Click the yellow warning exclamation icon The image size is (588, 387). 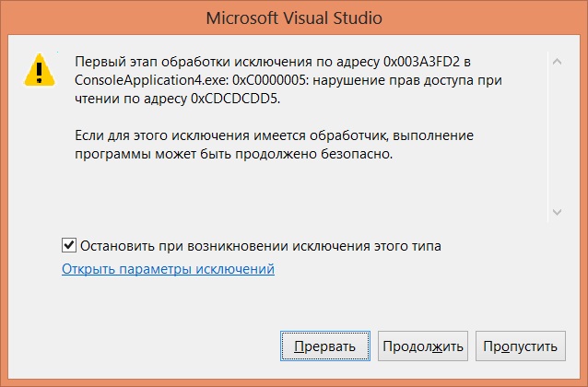click(39, 70)
